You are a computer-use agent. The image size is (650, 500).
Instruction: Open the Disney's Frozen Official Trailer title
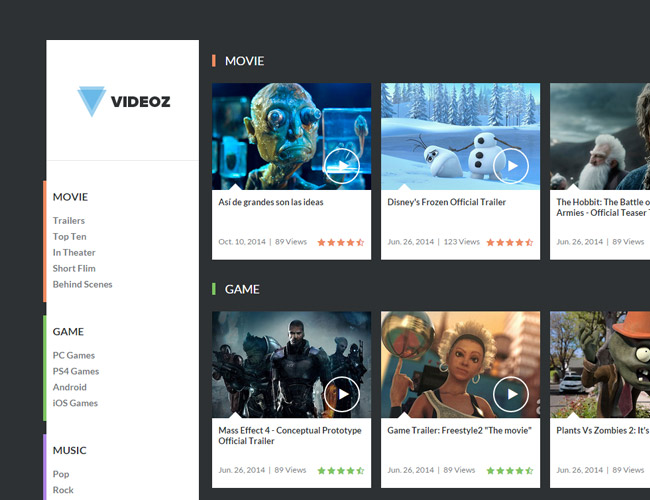(446, 202)
